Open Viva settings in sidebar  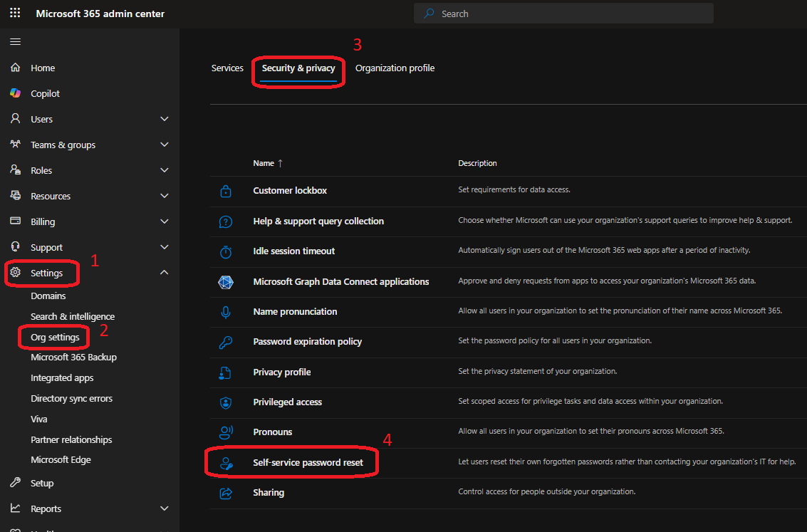(38, 419)
